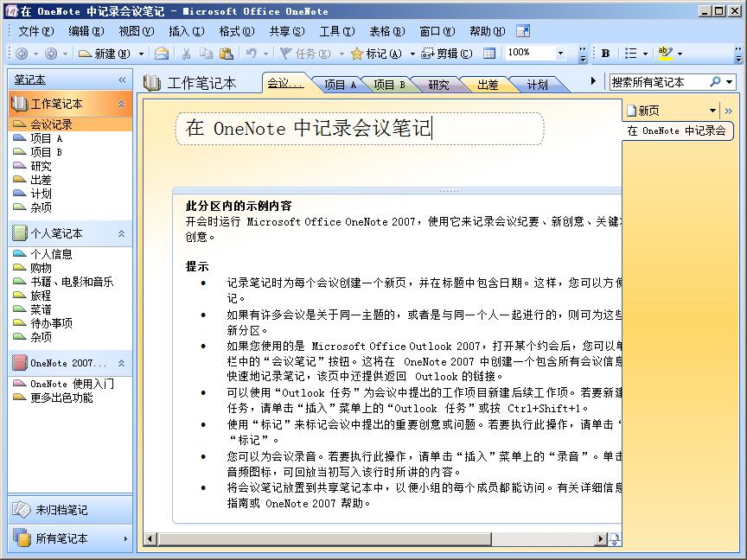Switch to the 计划 section tab
The image size is (747, 560).
pos(537,85)
